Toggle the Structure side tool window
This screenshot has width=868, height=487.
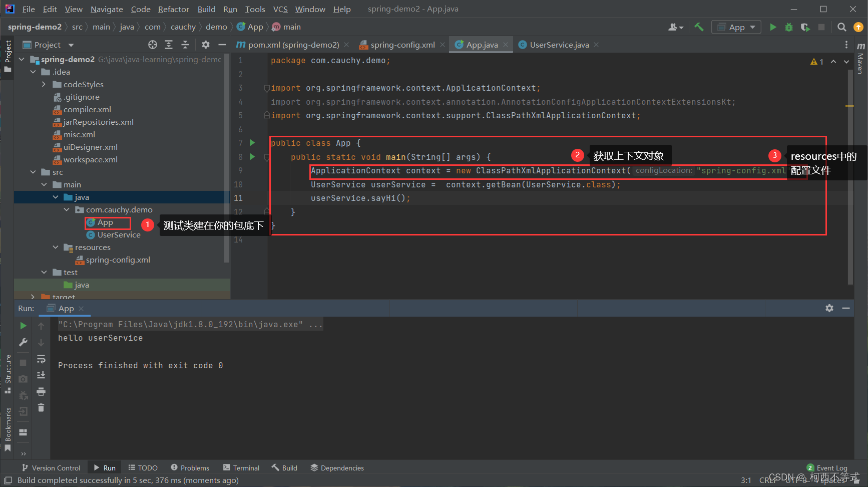8,374
